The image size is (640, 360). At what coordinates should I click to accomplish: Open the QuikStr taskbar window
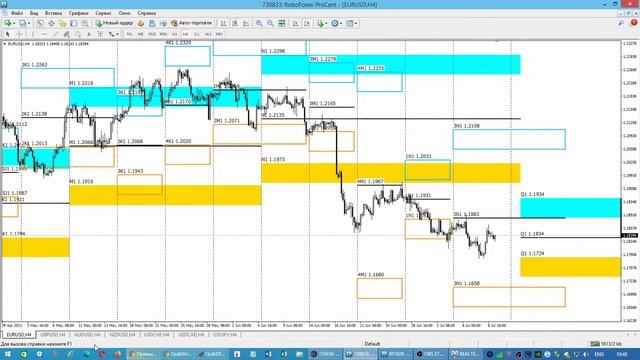coord(178,354)
